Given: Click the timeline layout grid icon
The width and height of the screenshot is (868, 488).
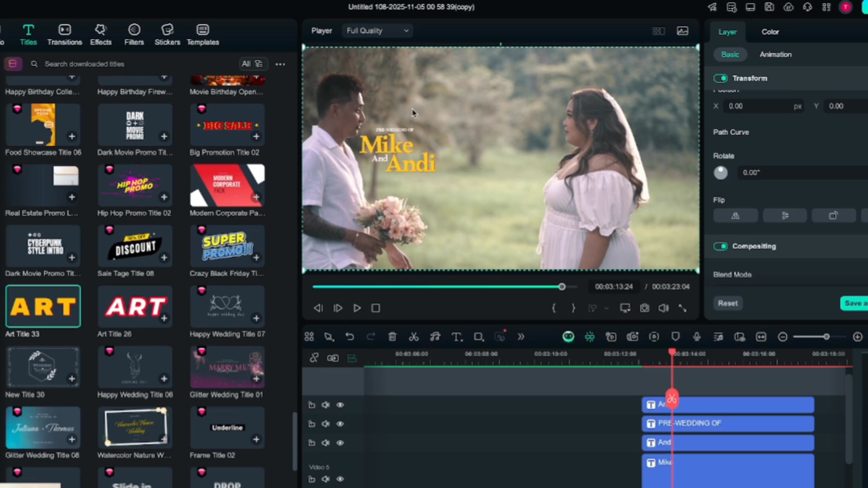Looking at the screenshot, I should coord(309,337).
